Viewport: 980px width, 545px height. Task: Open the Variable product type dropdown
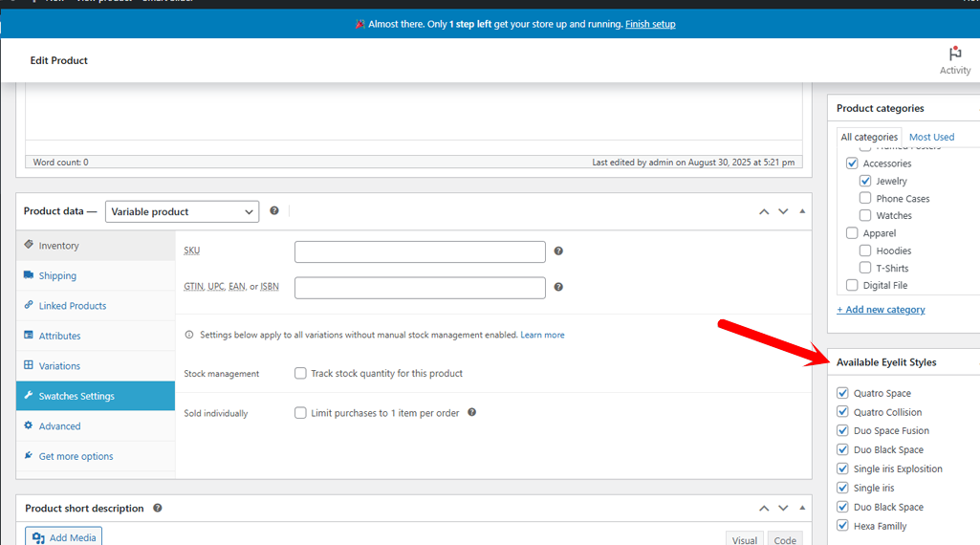pyautogui.click(x=182, y=211)
